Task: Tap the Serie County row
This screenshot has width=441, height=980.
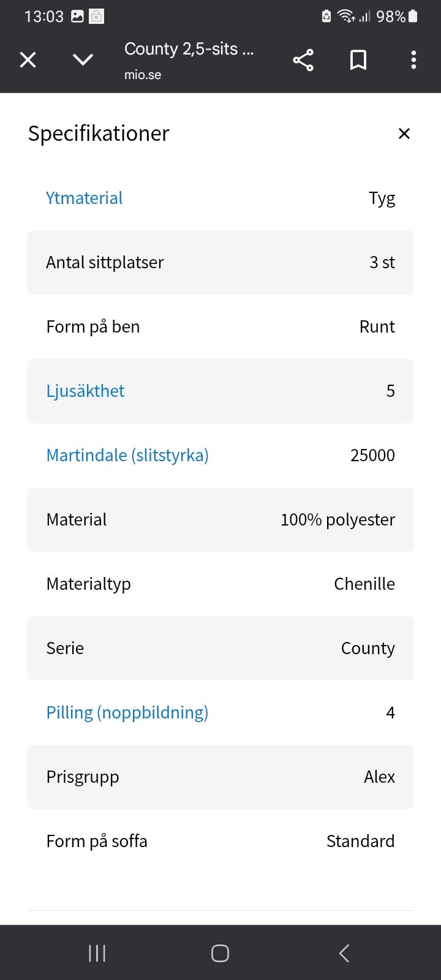Action: 221,648
